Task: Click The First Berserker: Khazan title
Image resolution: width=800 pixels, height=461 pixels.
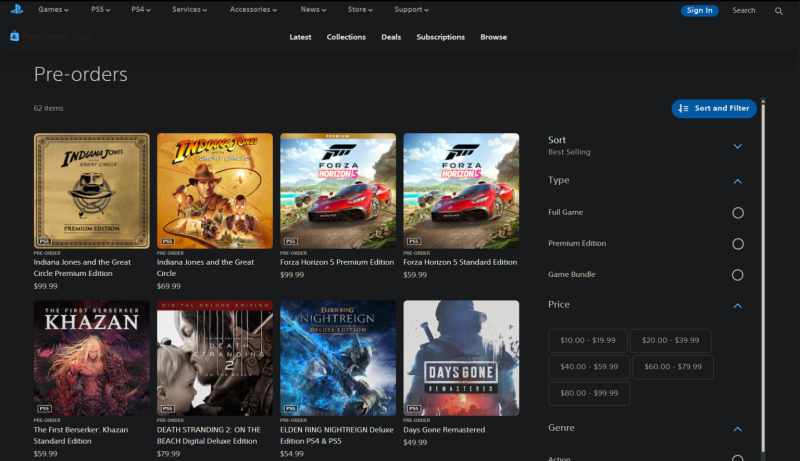Action: pyautogui.click(x=81, y=436)
